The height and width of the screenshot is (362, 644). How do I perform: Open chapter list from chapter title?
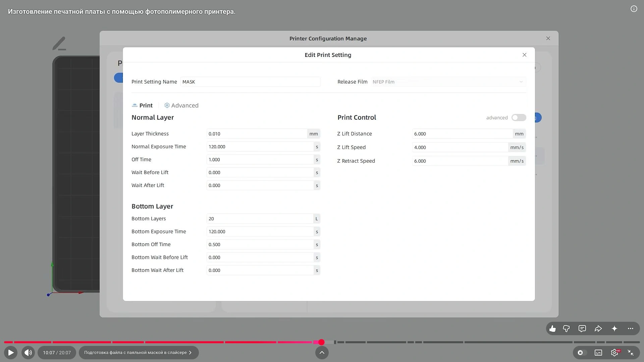(x=139, y=353)
